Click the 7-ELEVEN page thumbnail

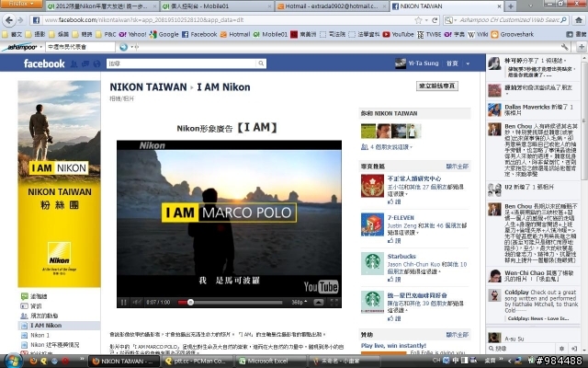pos(372,224)
